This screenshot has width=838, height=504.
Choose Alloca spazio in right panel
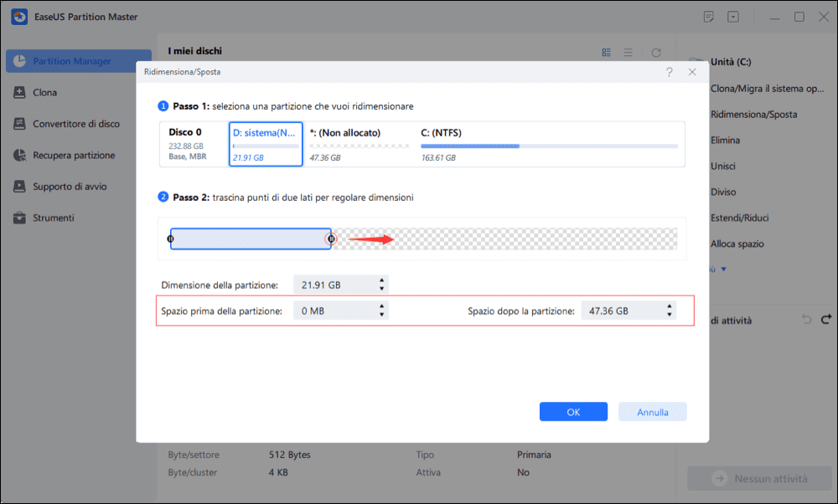click(x=737, y=244)
